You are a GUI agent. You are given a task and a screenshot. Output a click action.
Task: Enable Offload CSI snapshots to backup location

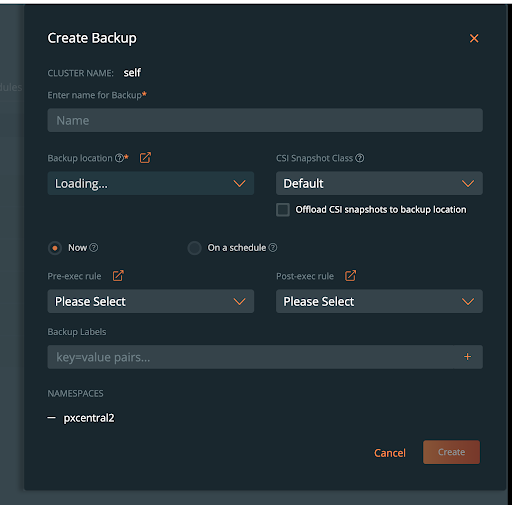(x=283, y=210)
